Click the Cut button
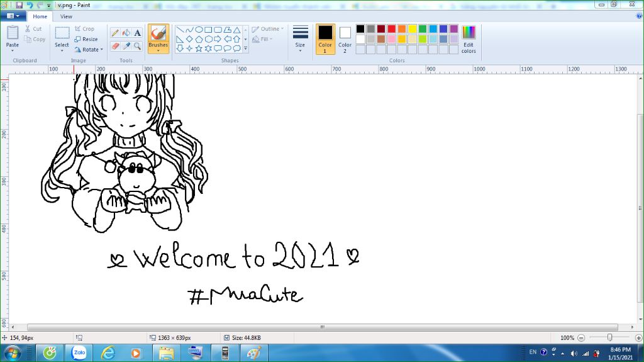The image size is (644, 362). pyautogui.click(x=33, y=29)
